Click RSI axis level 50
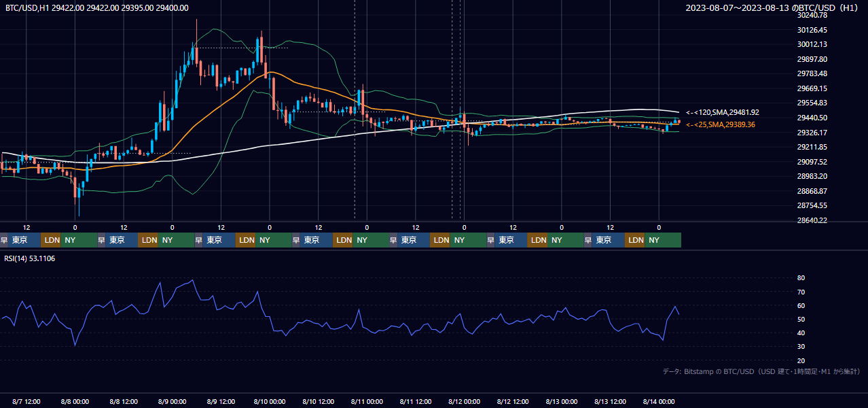868x408 pixels. [x=801, y=319]
